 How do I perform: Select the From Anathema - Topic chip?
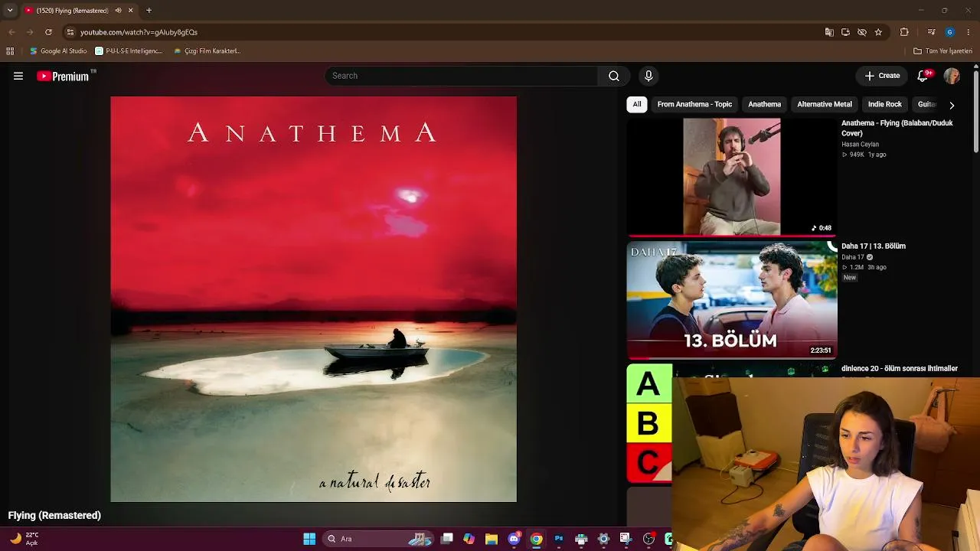(x=694, y=104)
